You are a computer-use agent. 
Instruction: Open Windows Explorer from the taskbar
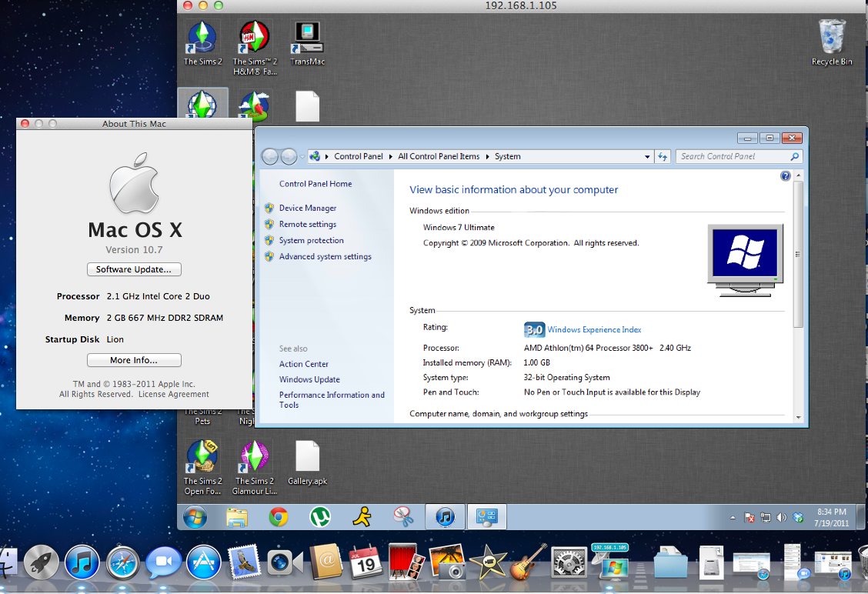click(237, 517)
